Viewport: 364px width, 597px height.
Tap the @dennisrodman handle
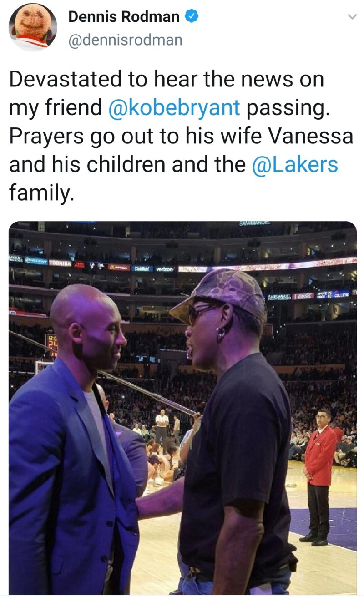tap(125, 40)
